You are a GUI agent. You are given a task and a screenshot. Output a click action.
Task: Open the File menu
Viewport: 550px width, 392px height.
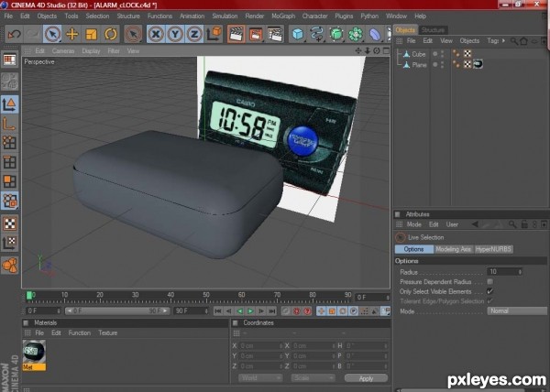8,16
